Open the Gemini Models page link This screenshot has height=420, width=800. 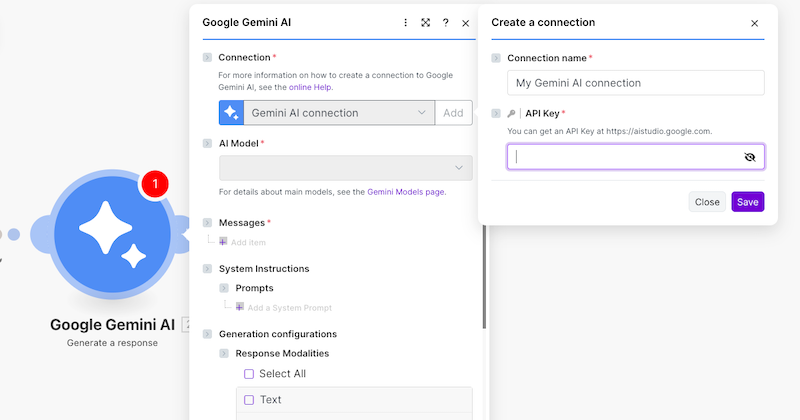pyautogui.click(x=405, y=192)
